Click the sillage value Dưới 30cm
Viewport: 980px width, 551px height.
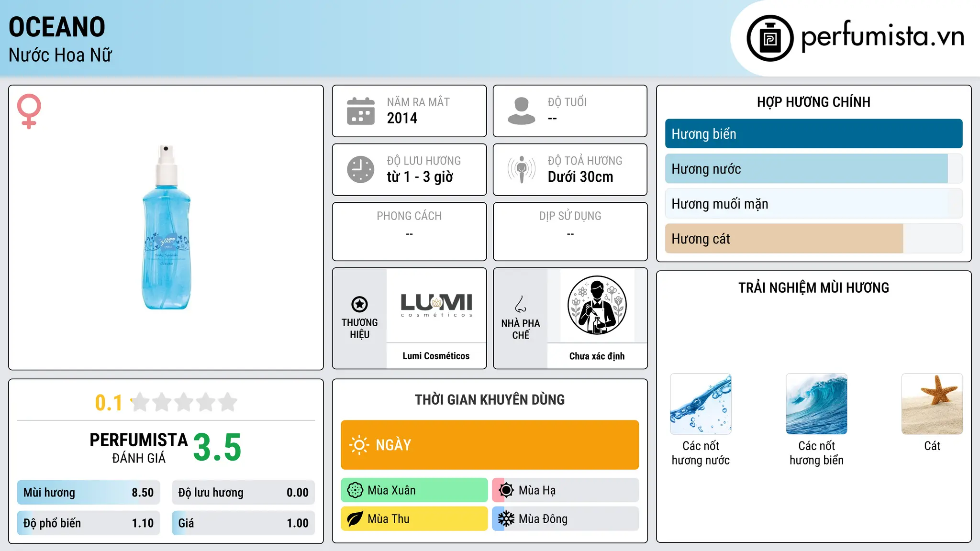pyautogui.click(x=580, y=177)
